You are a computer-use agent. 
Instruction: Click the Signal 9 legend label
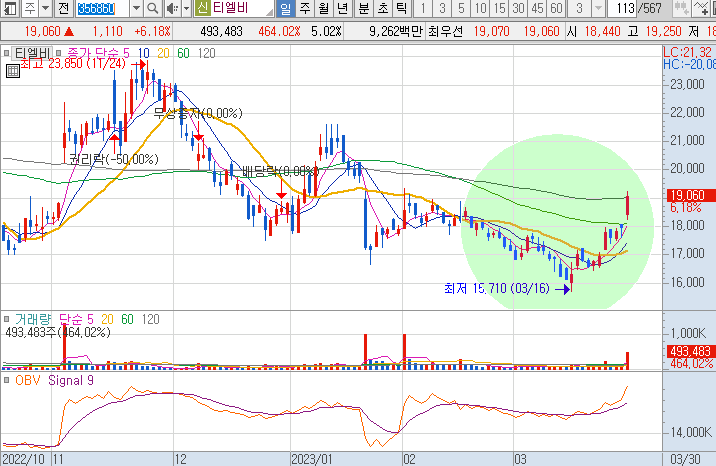pos(71,380)
